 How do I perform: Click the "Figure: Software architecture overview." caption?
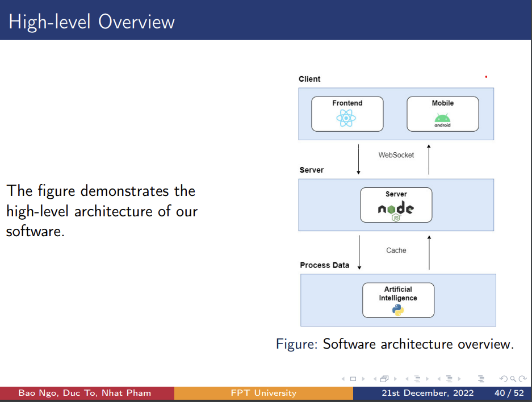coord(395,344)
